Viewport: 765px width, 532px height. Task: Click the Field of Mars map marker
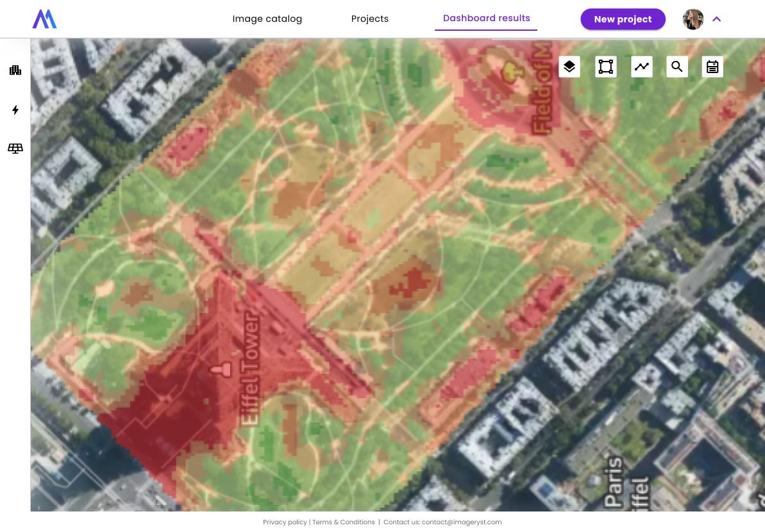(512, 71)
